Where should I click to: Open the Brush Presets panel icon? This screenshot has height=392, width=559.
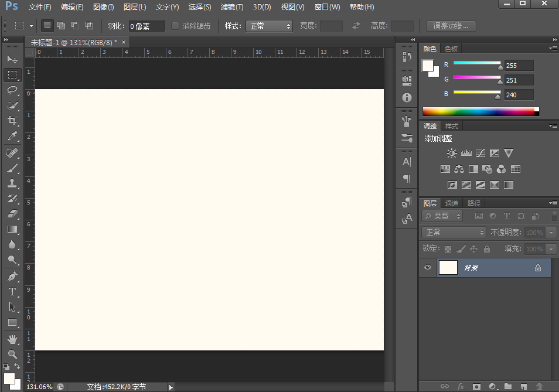[407, 138]
